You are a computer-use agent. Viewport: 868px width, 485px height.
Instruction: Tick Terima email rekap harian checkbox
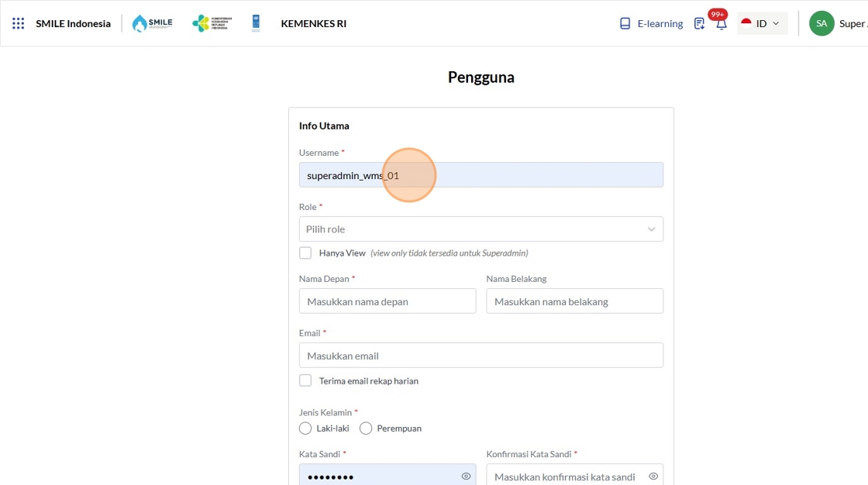(x=305, y=380)
